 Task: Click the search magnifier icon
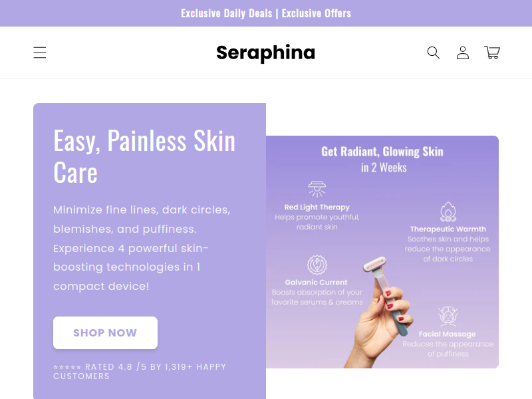(434, 53)
